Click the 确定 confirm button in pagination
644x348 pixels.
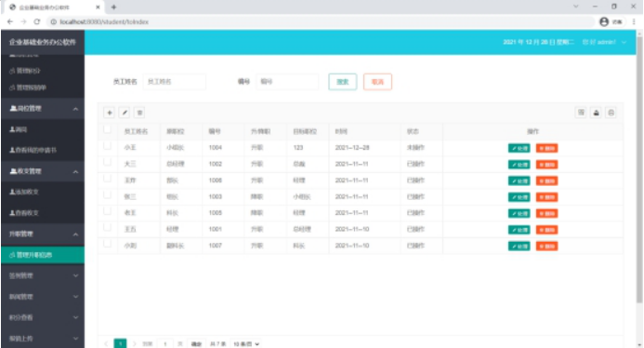pos(196,344)
